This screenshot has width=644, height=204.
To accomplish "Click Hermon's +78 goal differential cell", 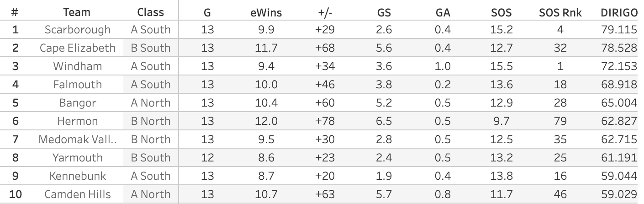I will click(x=325, y=121).
